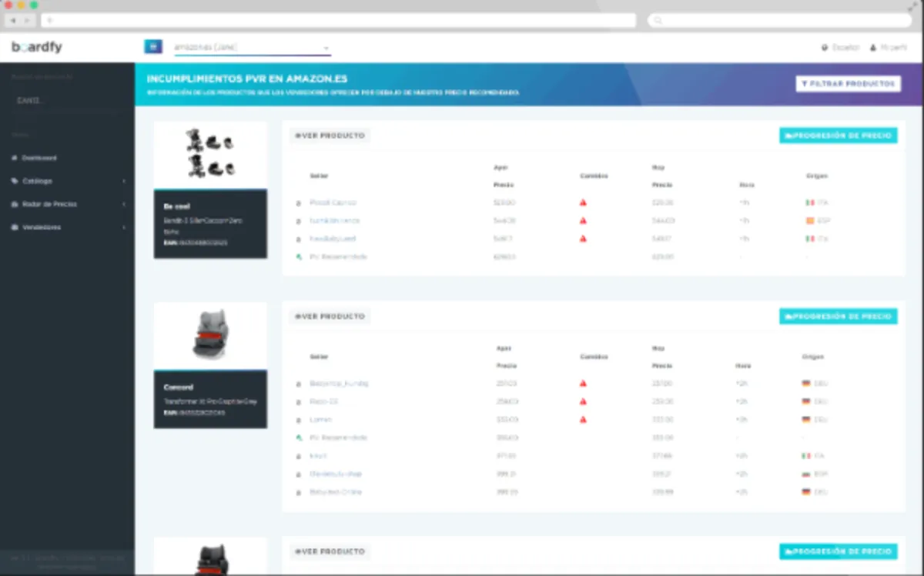Screen dimensions: 924x576
Task: Click the green Pv. Recomendado icon in Concord
Action: pyautogui.click(x=299, y=438)
